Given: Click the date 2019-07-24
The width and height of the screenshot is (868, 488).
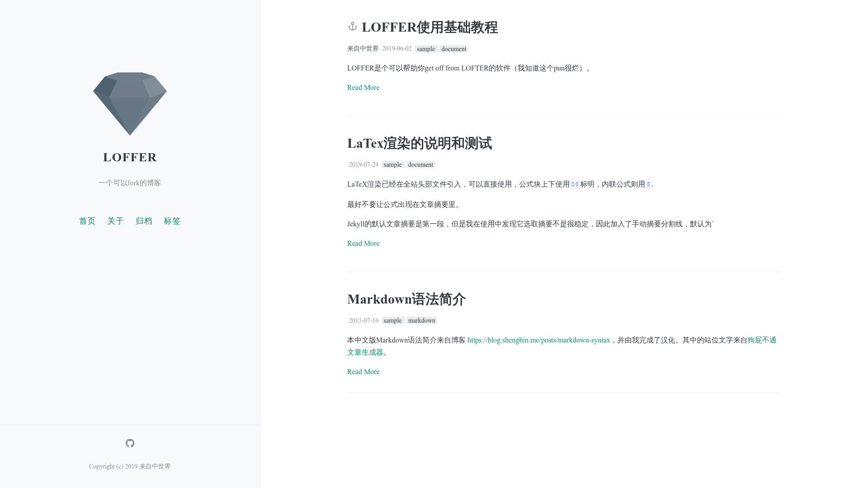Looking at the screenshot, I should pos(363,164).
